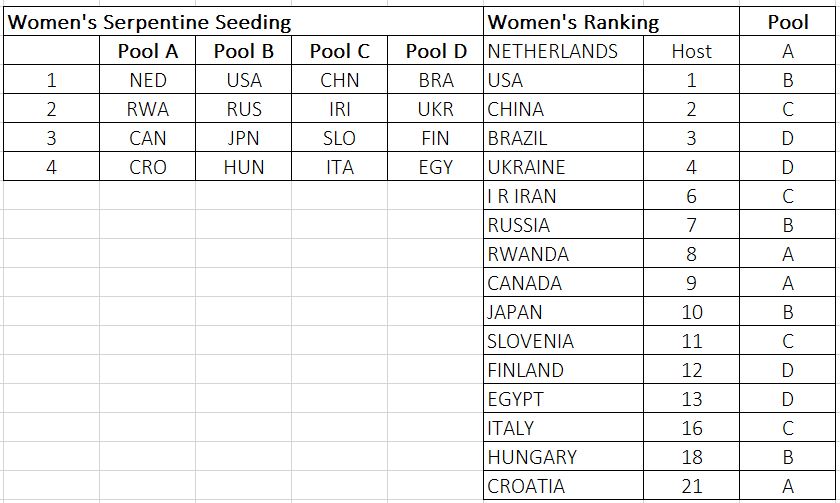Select the NETHERLANDS ranking cell
This screenshot has height=503, width=840.
564,51
